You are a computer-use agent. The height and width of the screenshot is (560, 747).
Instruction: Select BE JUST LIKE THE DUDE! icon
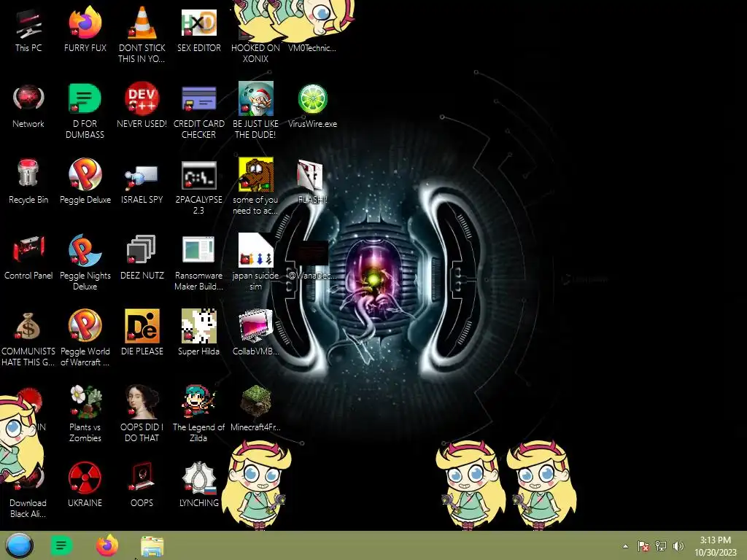pyautogui.click(x=256, y=98)
